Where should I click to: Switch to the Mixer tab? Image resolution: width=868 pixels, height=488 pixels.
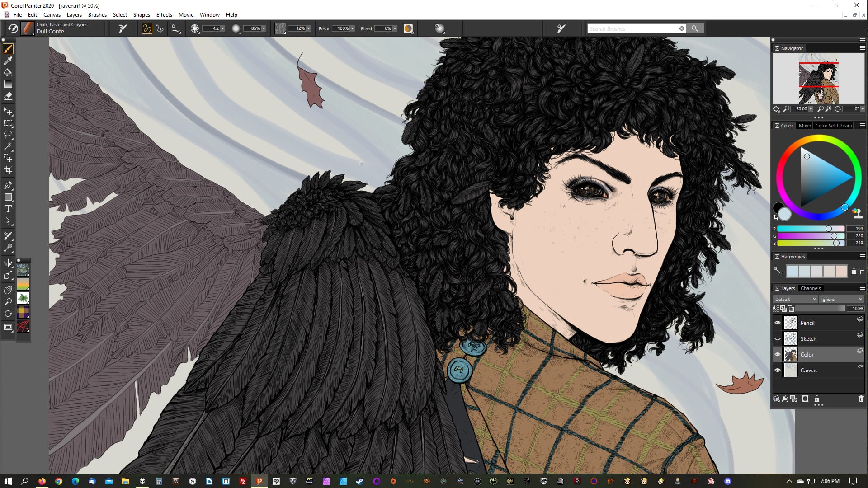804,126
